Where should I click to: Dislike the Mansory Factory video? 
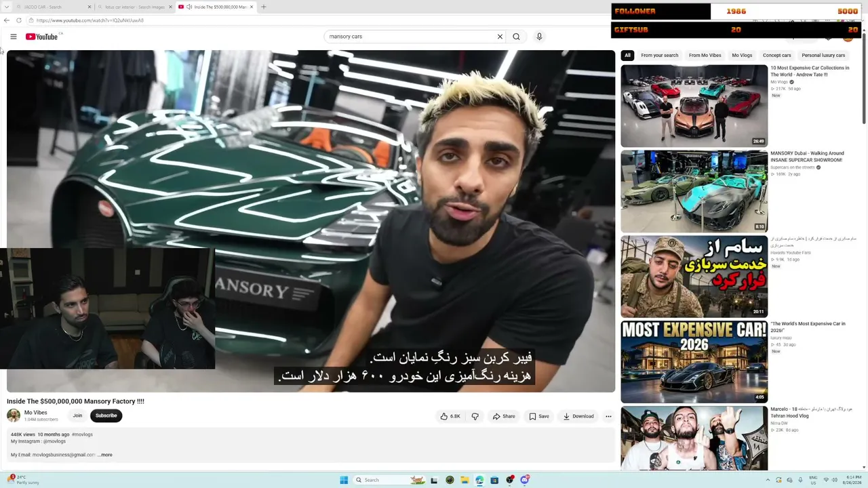475,416
